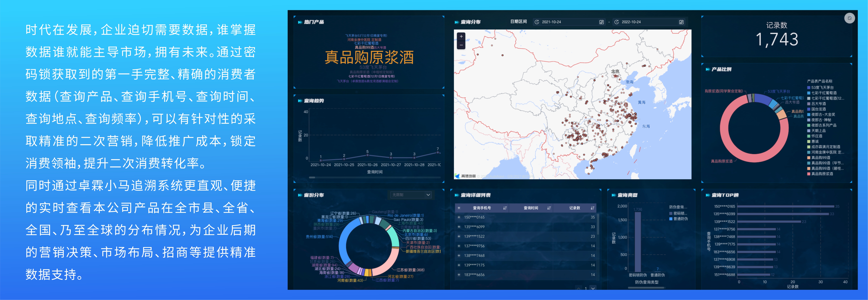This screenshot has width=868, height=300.
Task: Expand the row for 139****1522
Action: click(x=459, y=236)
